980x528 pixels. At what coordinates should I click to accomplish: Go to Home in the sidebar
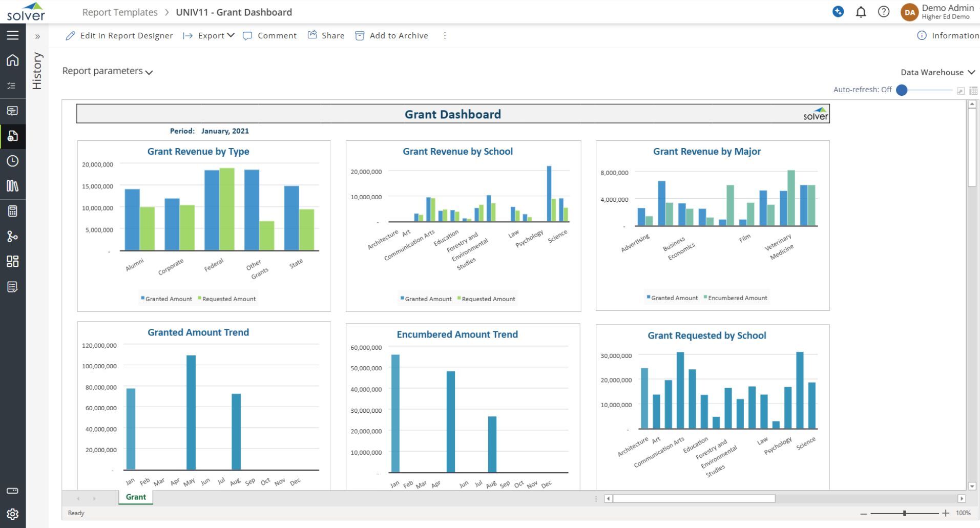click(x=13, y=60)
